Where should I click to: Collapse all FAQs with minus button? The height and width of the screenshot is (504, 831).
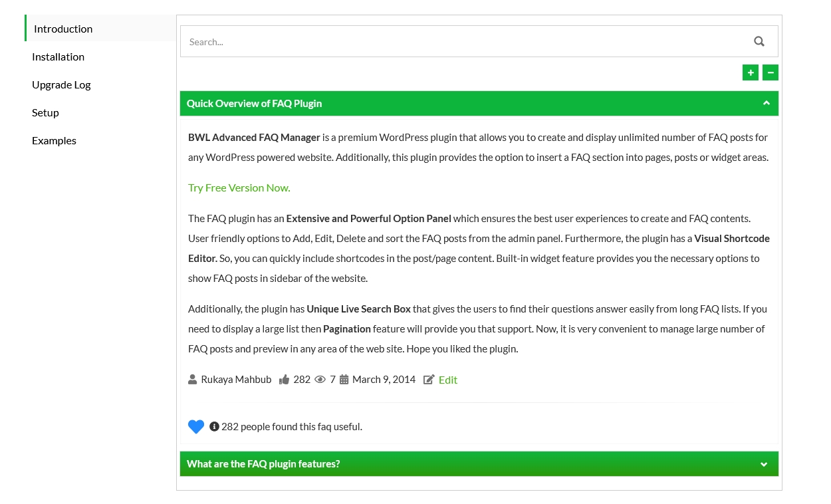771,72
